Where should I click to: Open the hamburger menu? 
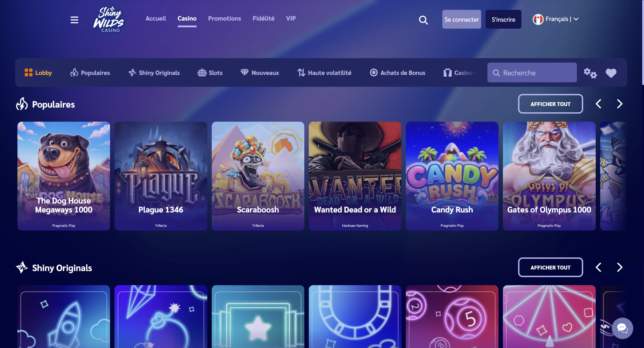point(74,20)
